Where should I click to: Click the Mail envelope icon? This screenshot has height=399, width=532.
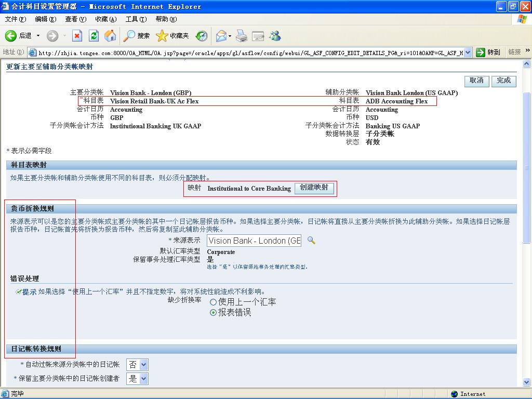221,36
